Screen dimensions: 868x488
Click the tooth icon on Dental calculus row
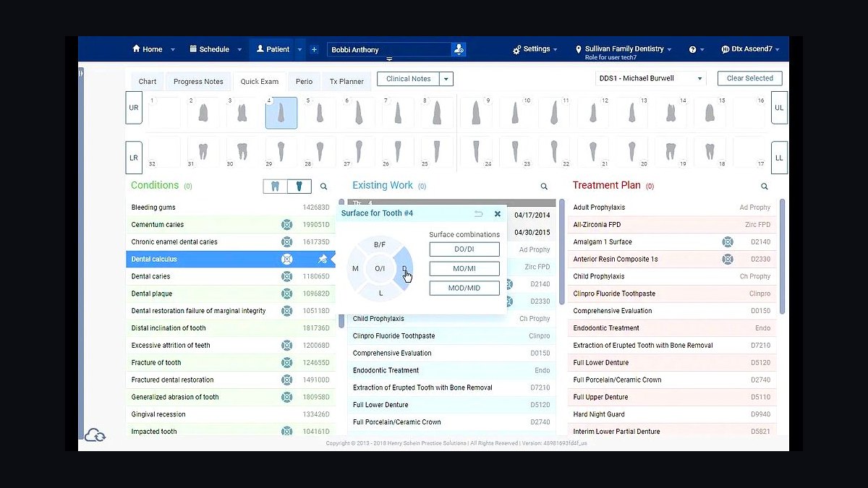point(287,259)
